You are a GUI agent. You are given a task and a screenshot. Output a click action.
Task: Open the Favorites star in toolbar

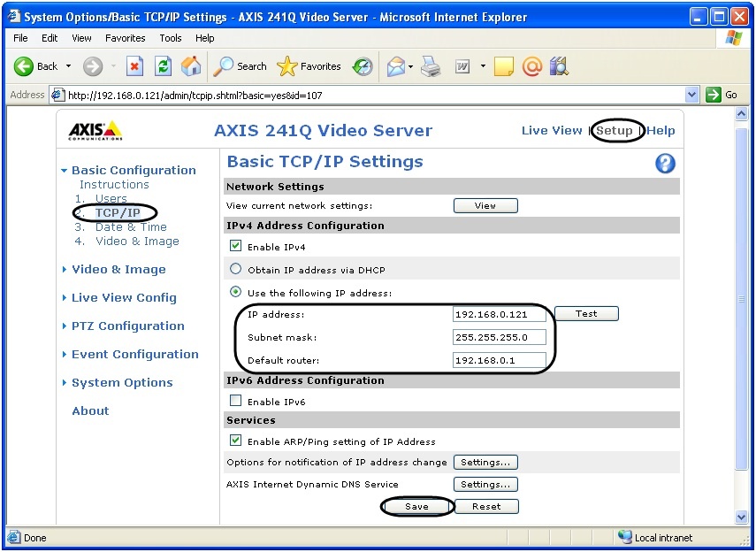[309, 66]
